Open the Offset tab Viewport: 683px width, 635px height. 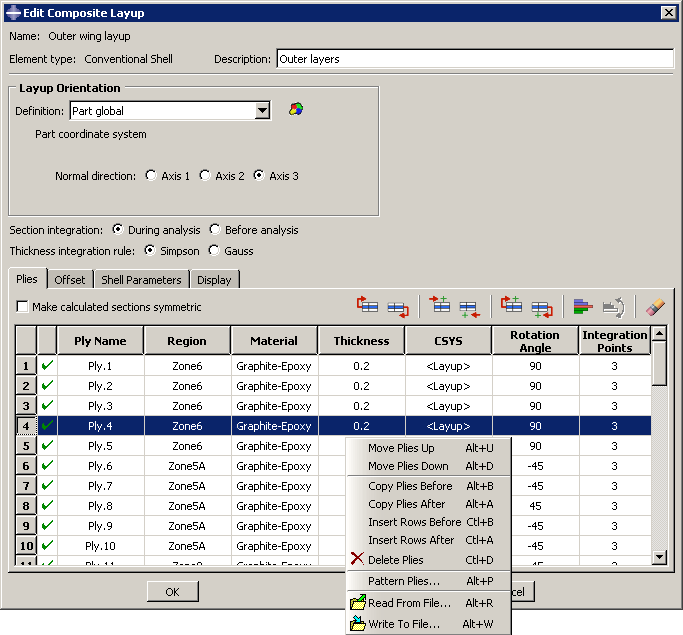70,280
